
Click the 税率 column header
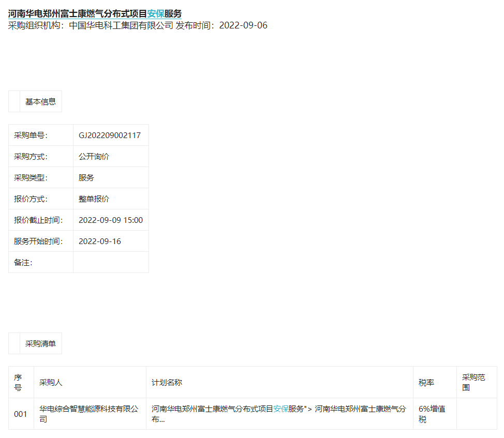[426, 383]
